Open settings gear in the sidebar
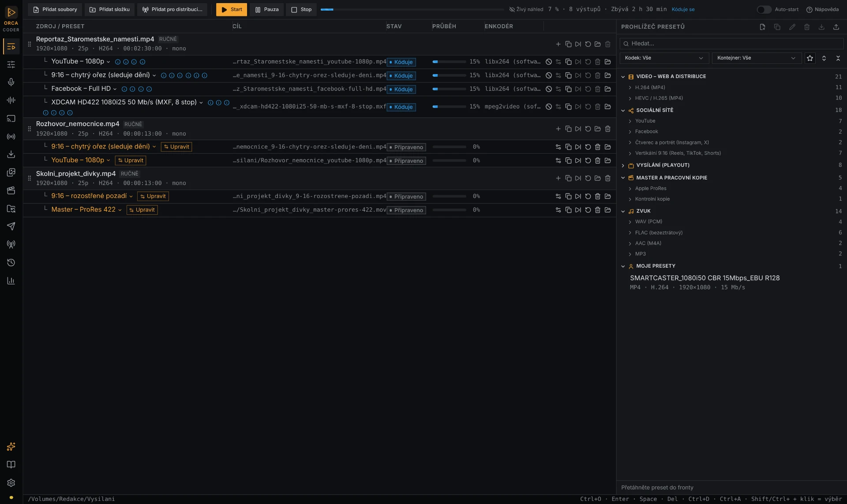Image resolution: width=847 pixels, height=504 pixels. 11,483
